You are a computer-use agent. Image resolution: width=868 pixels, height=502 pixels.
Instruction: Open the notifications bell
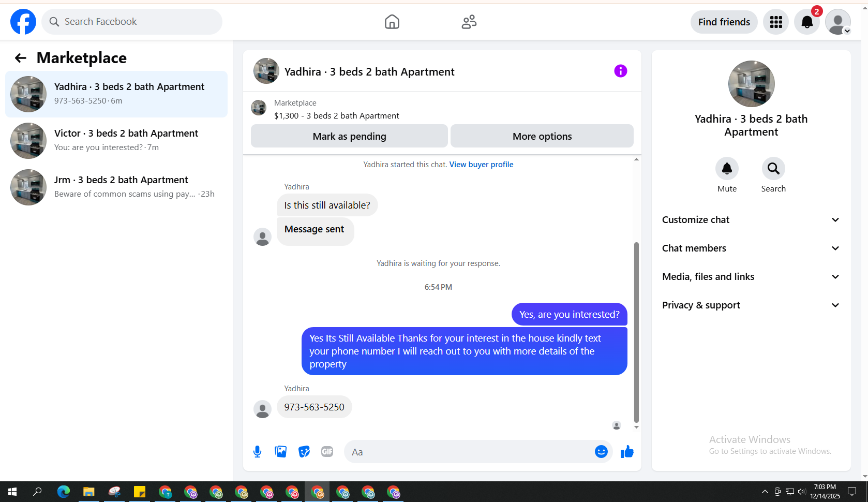point(807,22)
